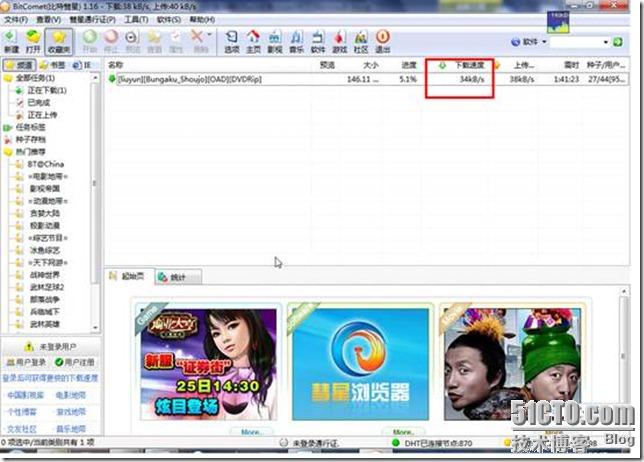This screenshot has width=644, height=462.
Task: Click the 主页 (Home) house icon
Action: pos(253,41)
